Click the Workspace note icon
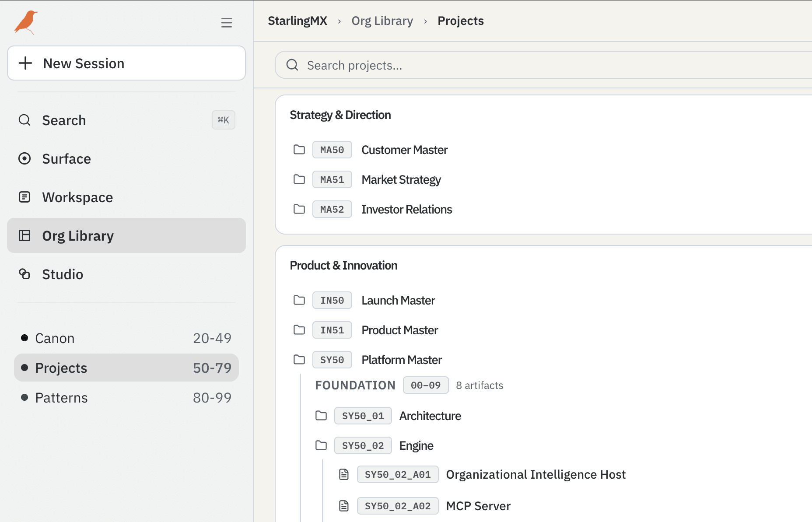The height and width of the screenshot is (522, 812). coord(24,197)
